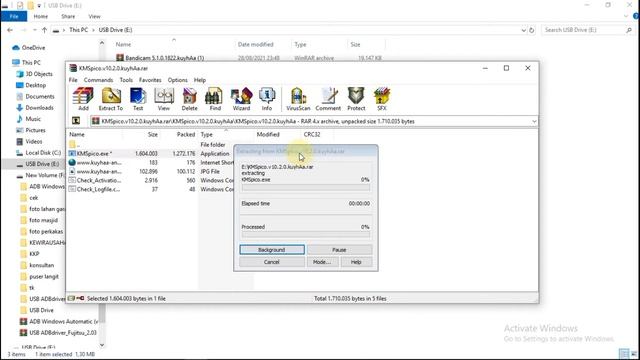Click the Extract To toolbar icon

[111, 99]
